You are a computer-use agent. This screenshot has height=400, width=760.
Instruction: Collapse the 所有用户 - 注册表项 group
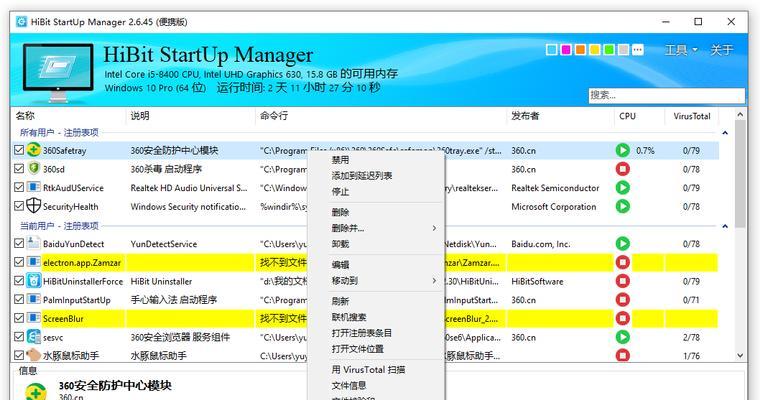click(725, 133)
